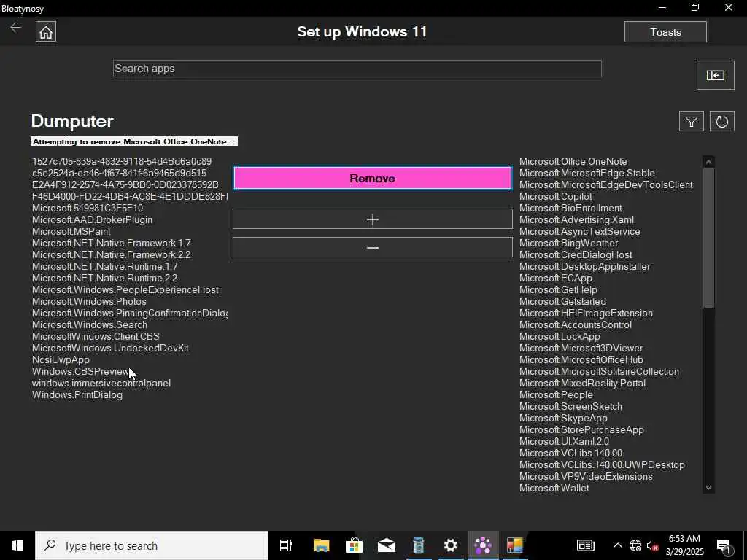Screen dimensions: 747x560
Task: Select Microsoft.StorePurchaseApp entry
Action: [x=581, y=430]
